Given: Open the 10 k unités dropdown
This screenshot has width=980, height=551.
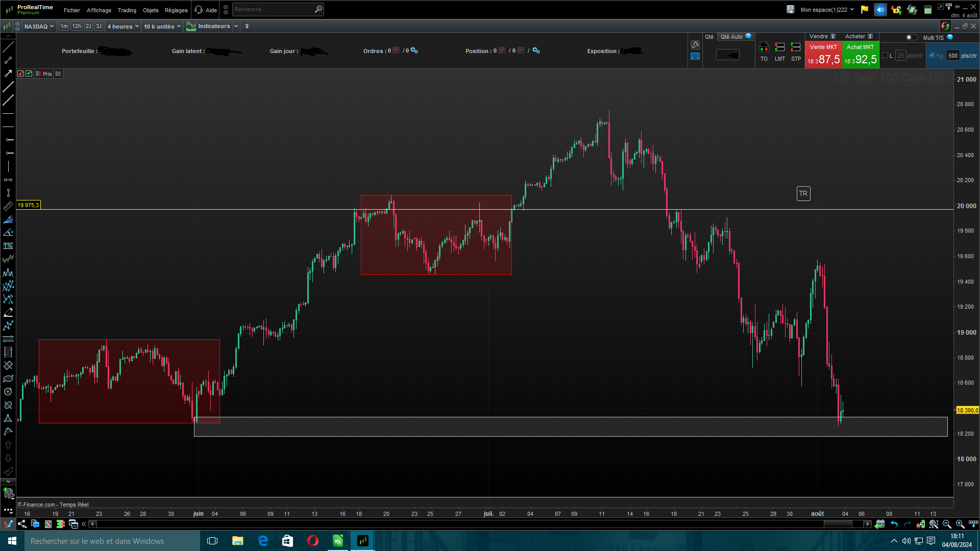Looking at the screenshot, I should (x=162, y=27).
